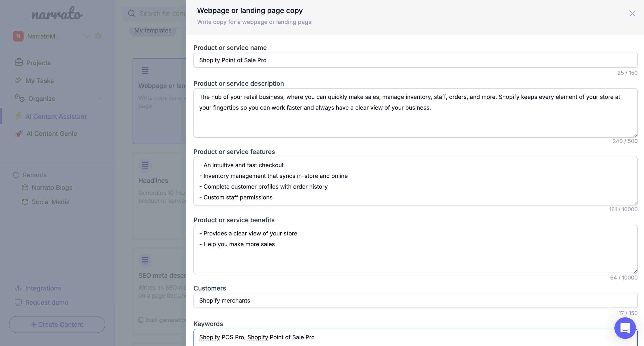Image resolution: width=644 pixels, height=346 pixels.
Task: Click the Keywords input field
Action: click(415, 337)
